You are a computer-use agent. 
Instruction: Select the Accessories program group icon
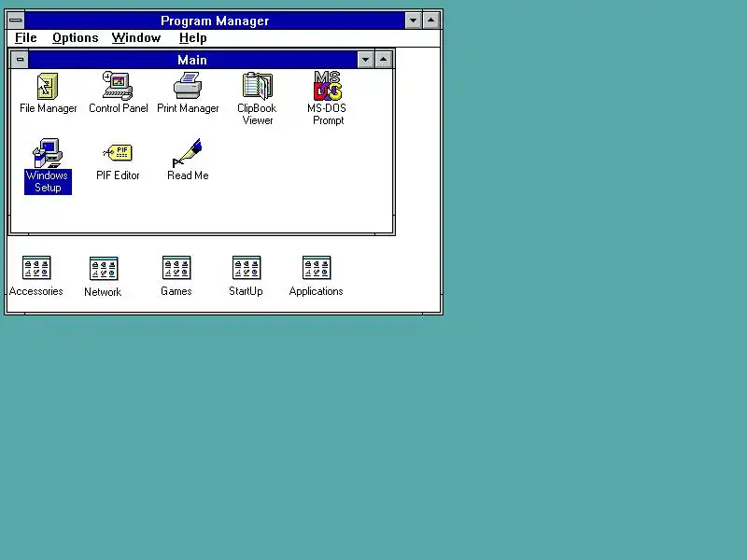coord(36,268)
